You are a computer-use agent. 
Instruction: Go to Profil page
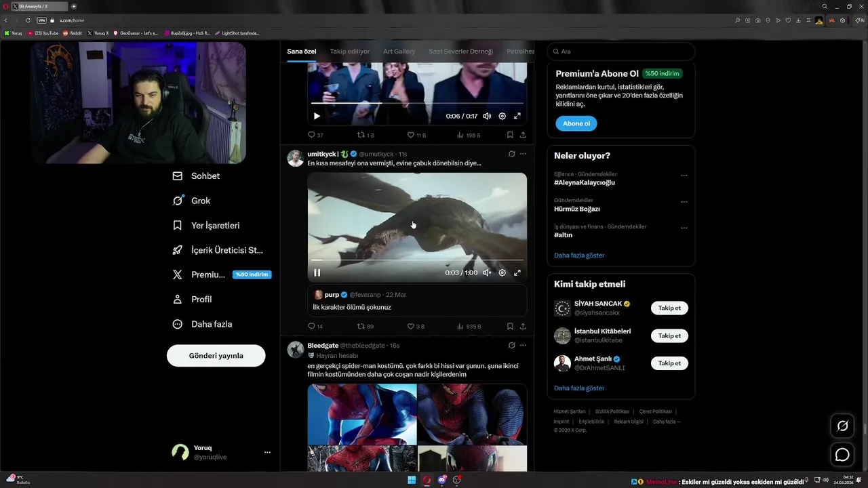(x=192, y=299)
